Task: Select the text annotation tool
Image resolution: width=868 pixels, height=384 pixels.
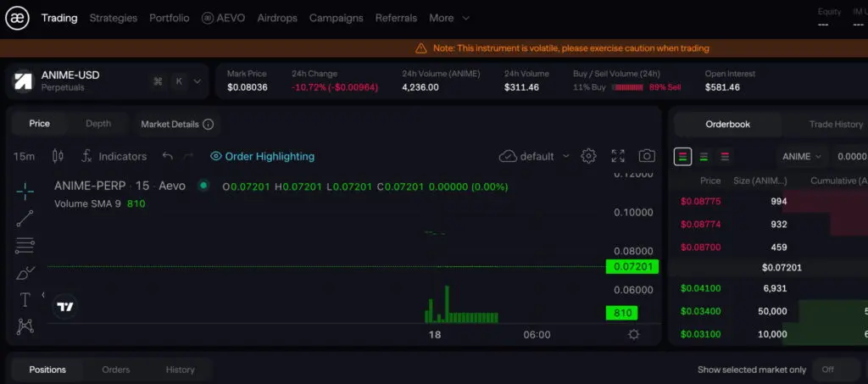Action: [x=25, y=299]
